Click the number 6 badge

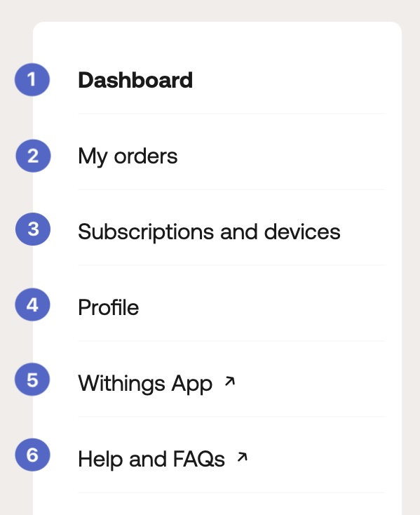32,455
